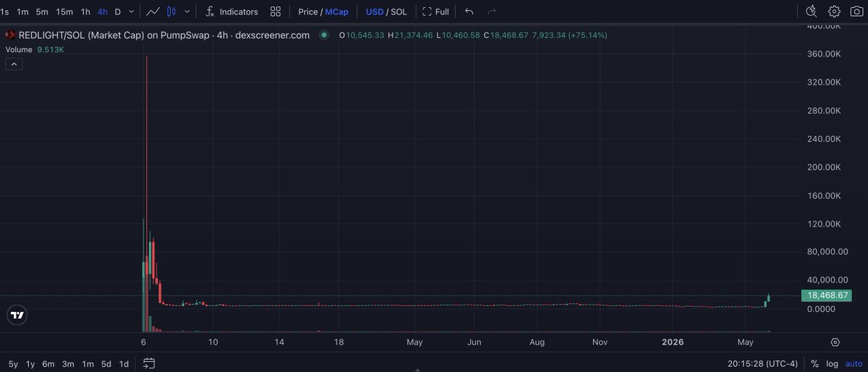Open chart settings gear icon
Viewport: 868px width, 372px height.
(834, 12)
